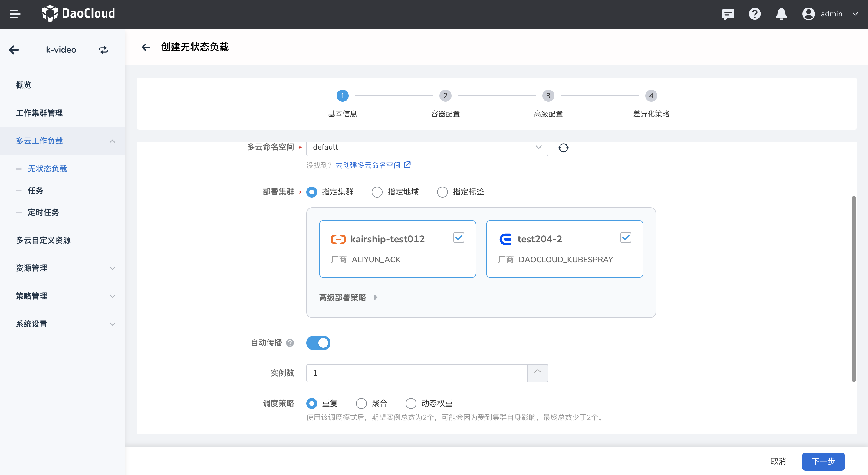Expand the 系统设置 menu
868x475 pixels.
(113, 324)
